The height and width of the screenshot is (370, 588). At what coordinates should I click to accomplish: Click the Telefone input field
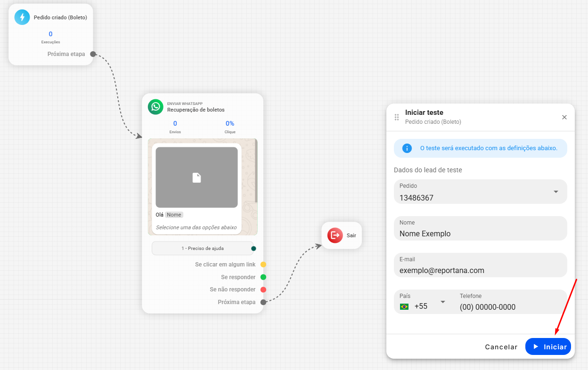pos(512,302)
